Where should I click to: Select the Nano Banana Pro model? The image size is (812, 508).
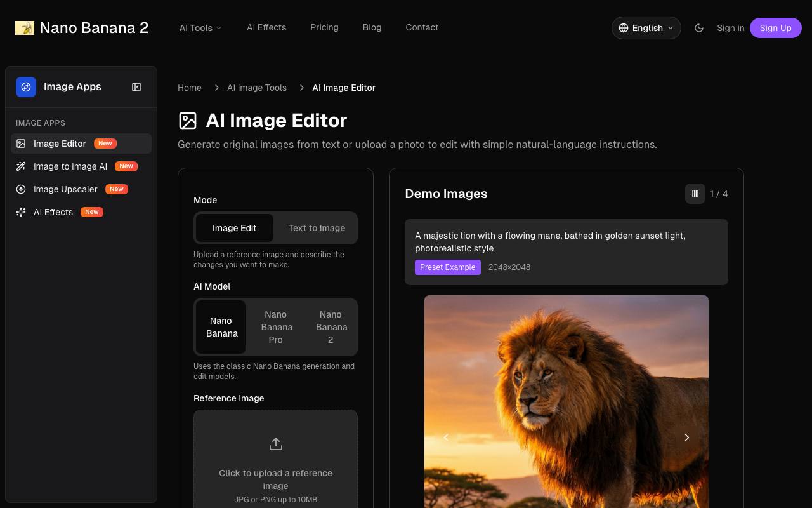276,327
